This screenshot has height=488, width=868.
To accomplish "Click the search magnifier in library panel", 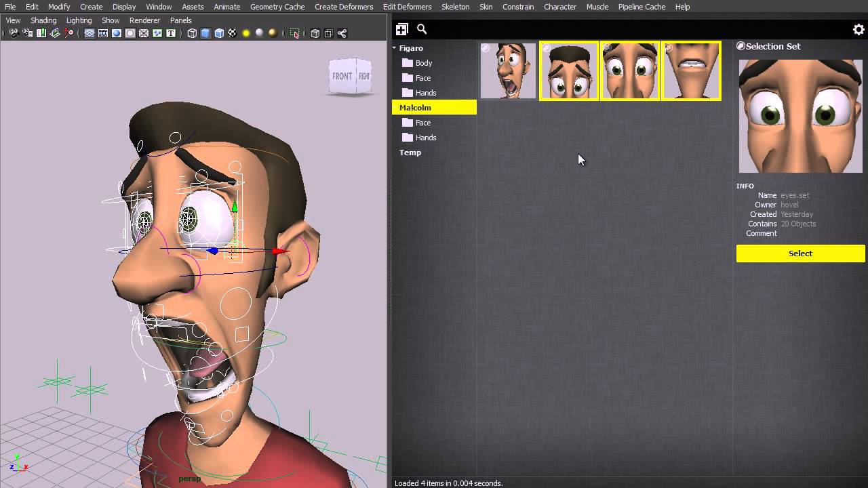I will 422,29.
